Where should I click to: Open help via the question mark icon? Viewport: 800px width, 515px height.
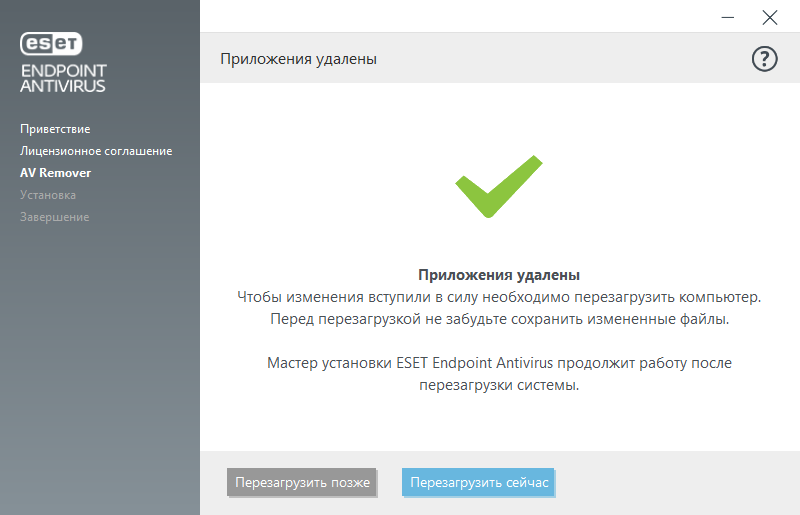(x=764, y=59)
